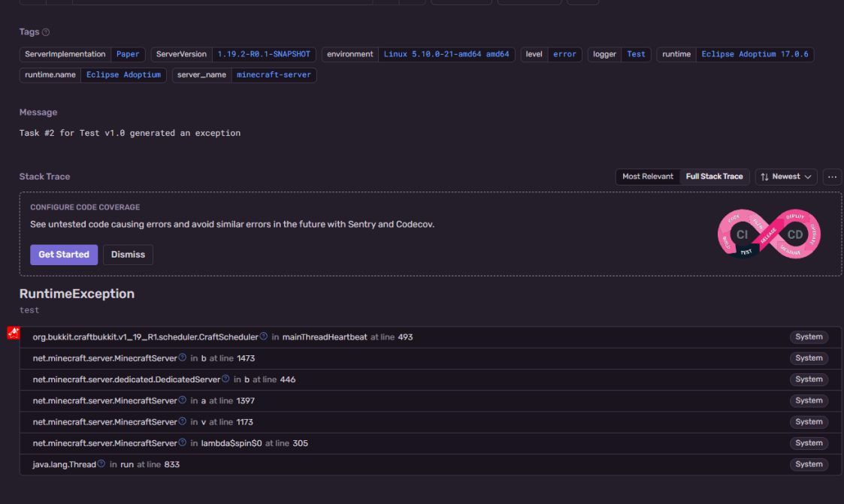Click the Codecov CI/CD infinity logo
The width and height of the screenshot is (844, 504).
768,234
